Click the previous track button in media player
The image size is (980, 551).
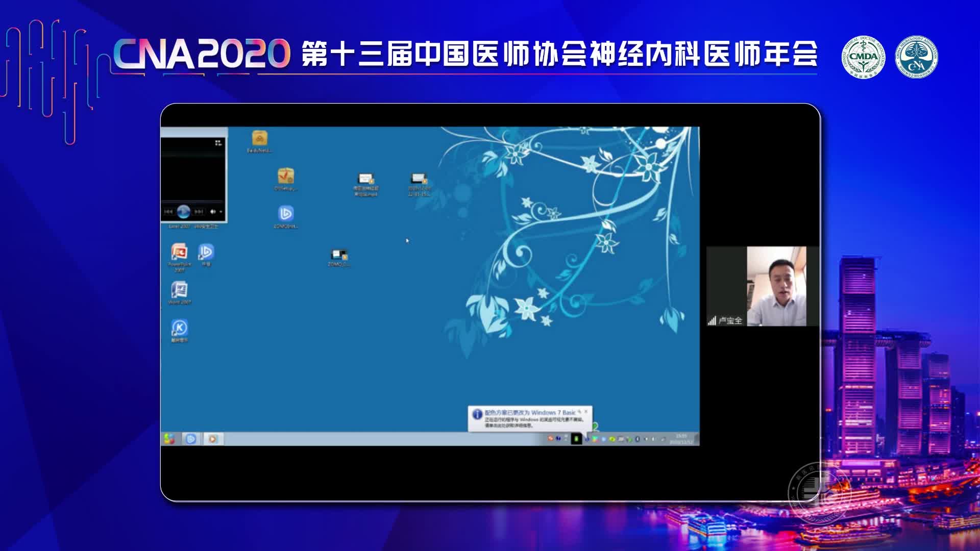(x=168, y=211)
